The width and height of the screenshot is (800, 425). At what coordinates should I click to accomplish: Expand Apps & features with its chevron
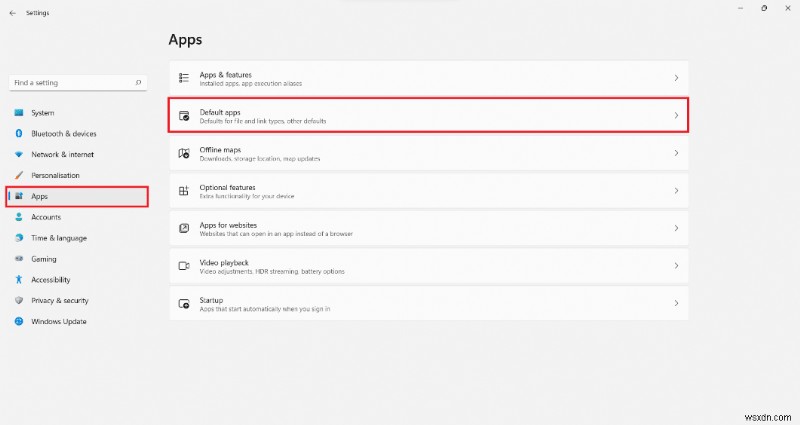tap(676, 78)
